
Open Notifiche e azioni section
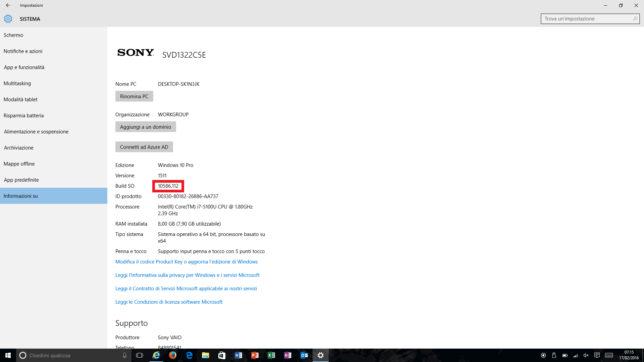tap(54, 51)
